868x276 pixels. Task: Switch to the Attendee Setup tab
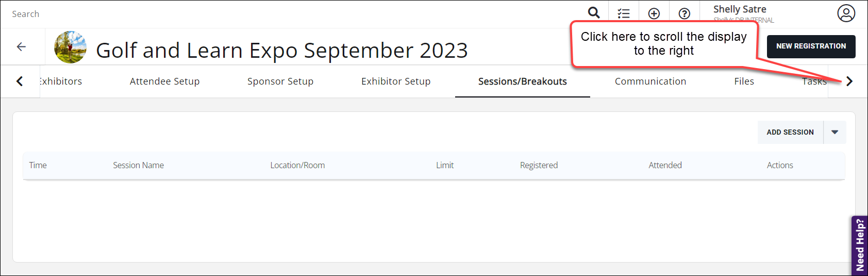click(164, 82)
